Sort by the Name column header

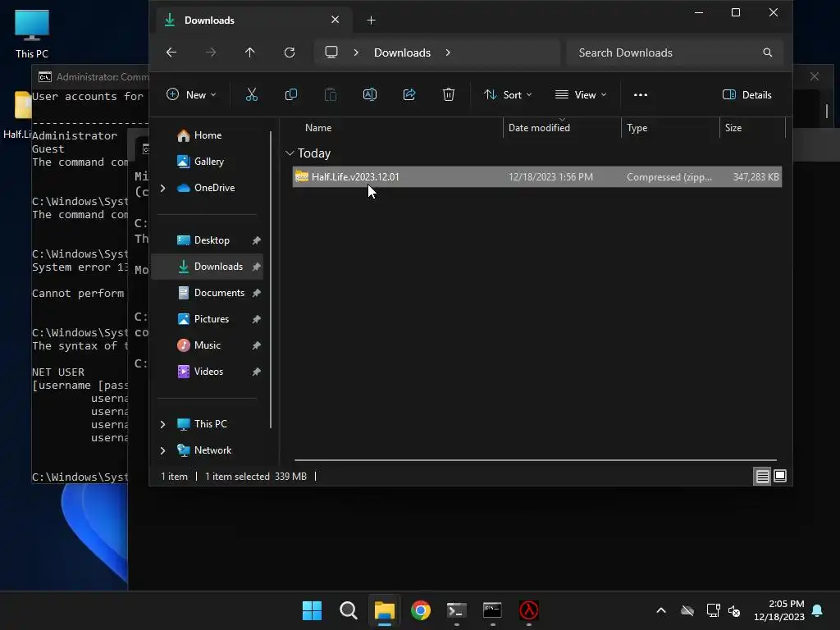click(x=318, y=128)
